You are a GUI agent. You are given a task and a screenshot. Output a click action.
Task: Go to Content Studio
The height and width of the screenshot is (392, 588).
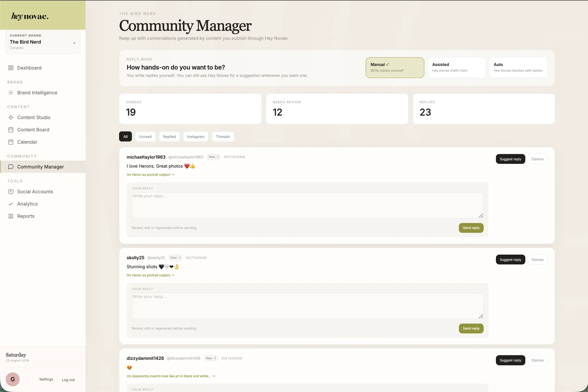click(43, 117)
